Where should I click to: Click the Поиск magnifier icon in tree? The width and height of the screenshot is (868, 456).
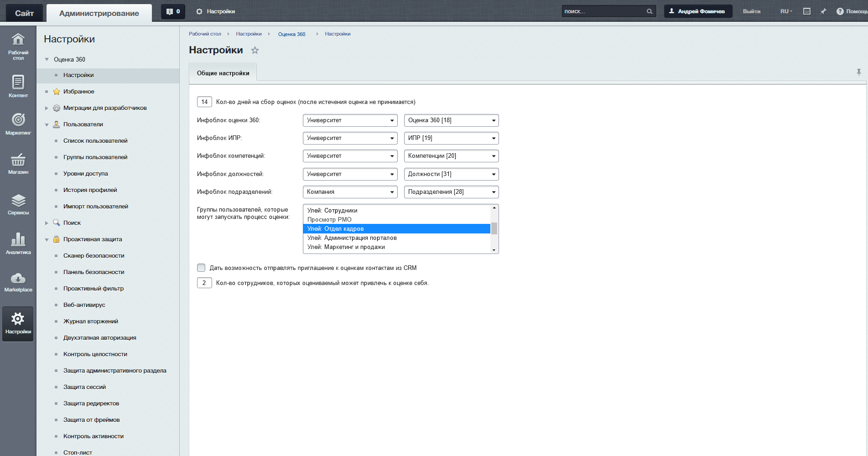tap(57, 223)
